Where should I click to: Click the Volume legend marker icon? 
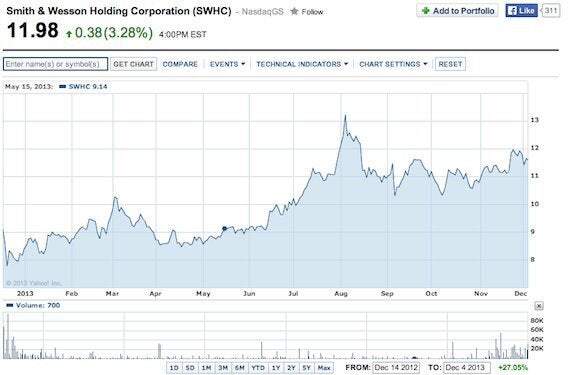click(x=10, y=305)
